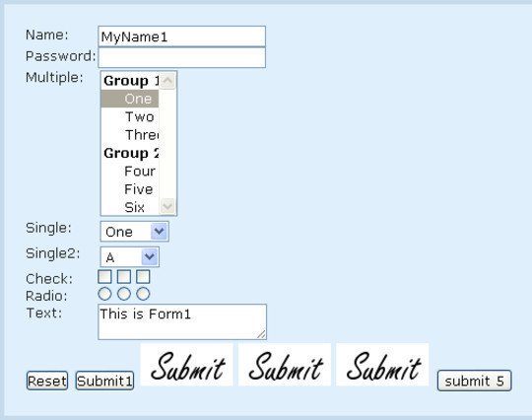
Task: Click the Reset button
Action: (47, 381)
